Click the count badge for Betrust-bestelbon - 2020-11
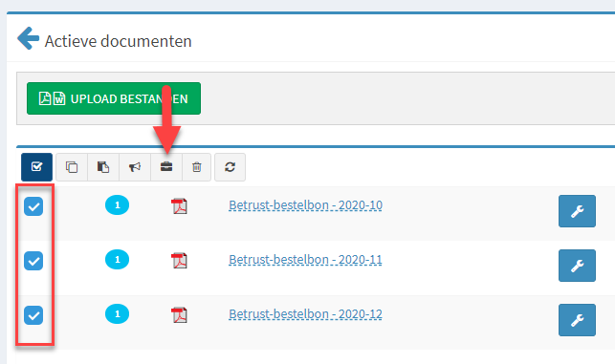Image resolution: width=615 pixels, height=364 pixels. click(117, 259)
